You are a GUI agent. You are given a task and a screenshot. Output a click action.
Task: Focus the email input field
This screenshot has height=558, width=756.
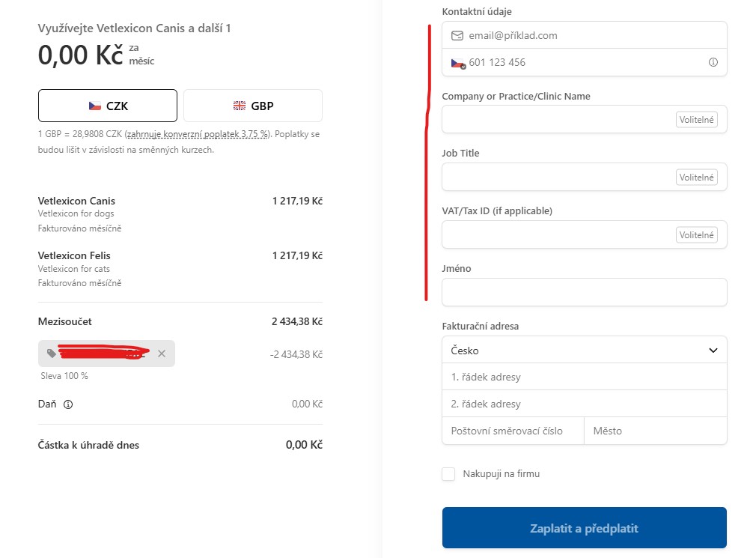coord(584,35)
